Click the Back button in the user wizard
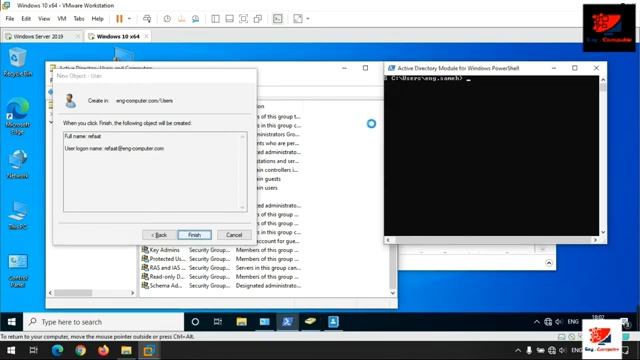 [159, 235]
